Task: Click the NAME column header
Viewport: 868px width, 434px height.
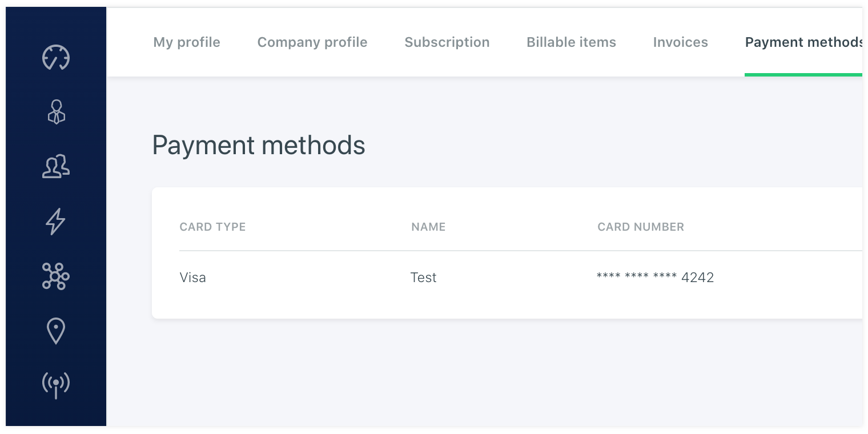Action: click(428, 227)
